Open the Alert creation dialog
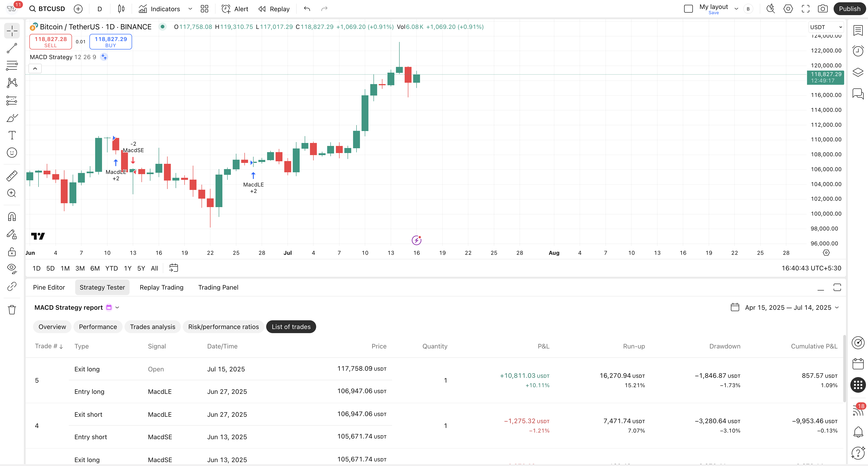Viewport: 868px width, 466px height. [235, 9]
